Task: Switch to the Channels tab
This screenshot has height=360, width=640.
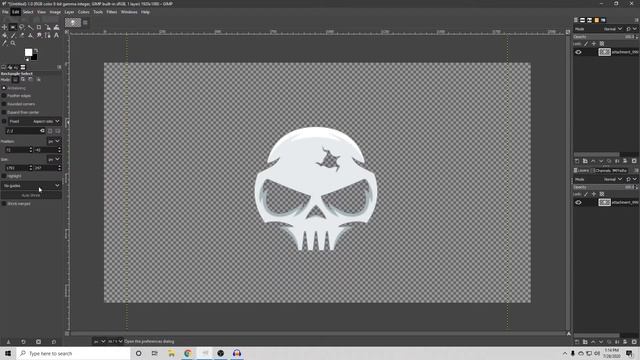Action: pos(601,170)
